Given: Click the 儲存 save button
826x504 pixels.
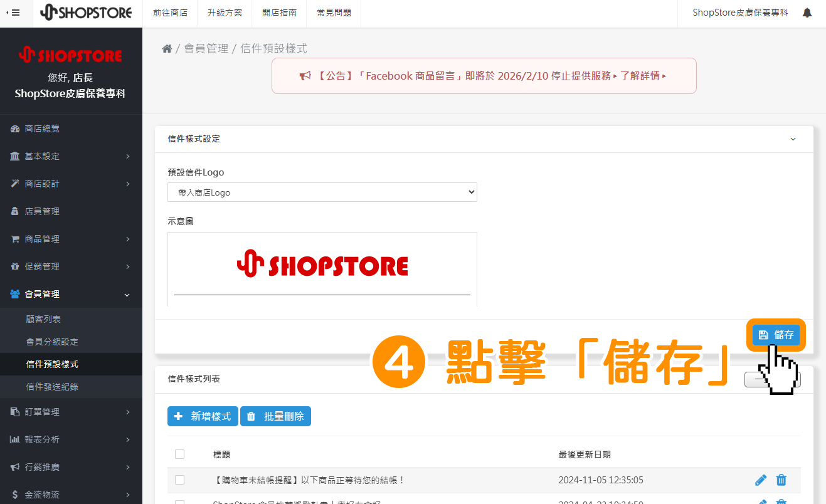Looking at the screenshot, I should click(776, 335).
